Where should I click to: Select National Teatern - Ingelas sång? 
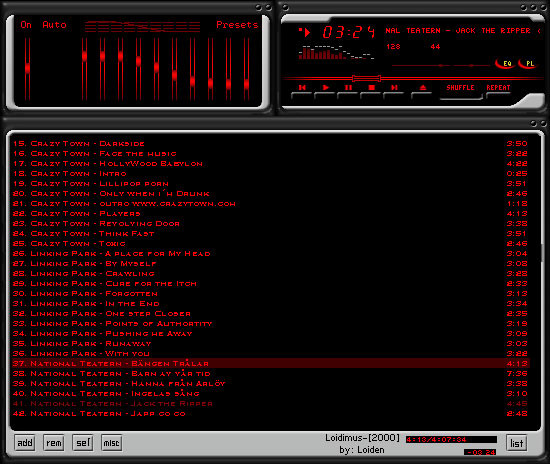270,394
